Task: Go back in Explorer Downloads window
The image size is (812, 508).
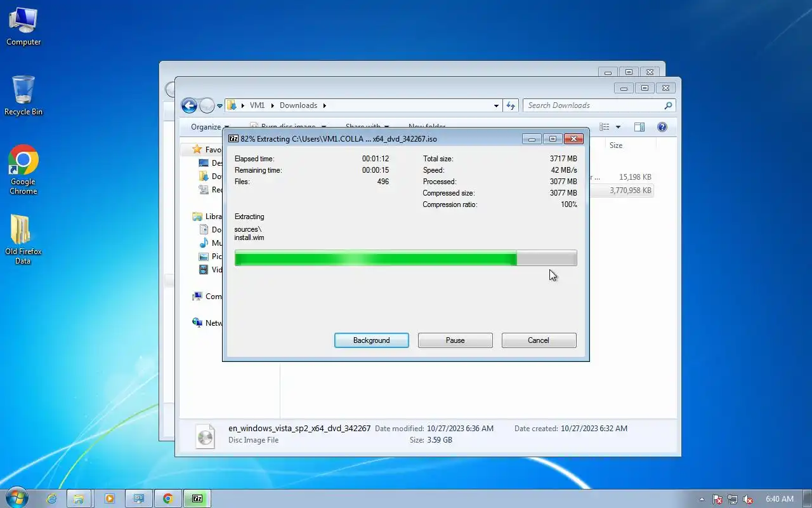Action: (x=189, y=105)
